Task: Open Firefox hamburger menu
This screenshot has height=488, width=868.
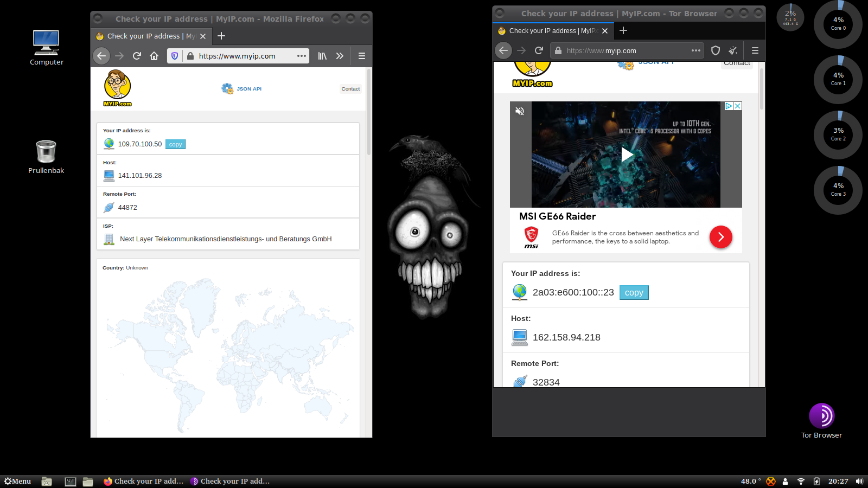Action: [x=362, y=56]
